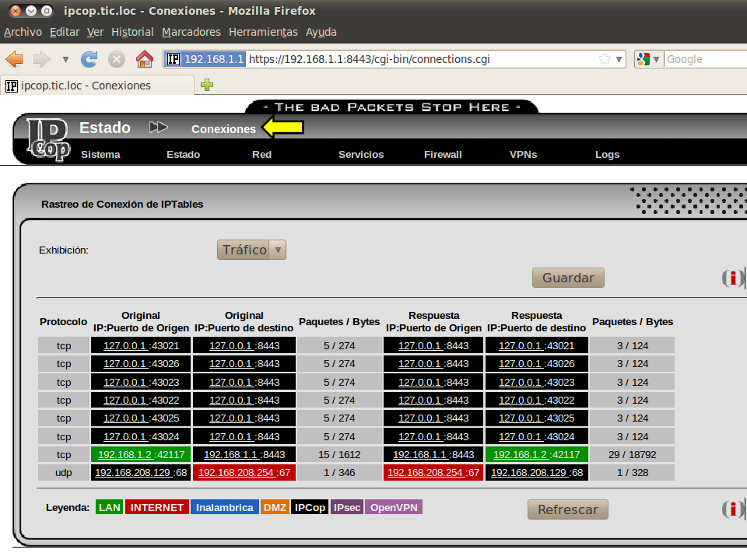Click the IPCop logo
The height and width of the screenshot is (560, 747).
tap(48, 140)
